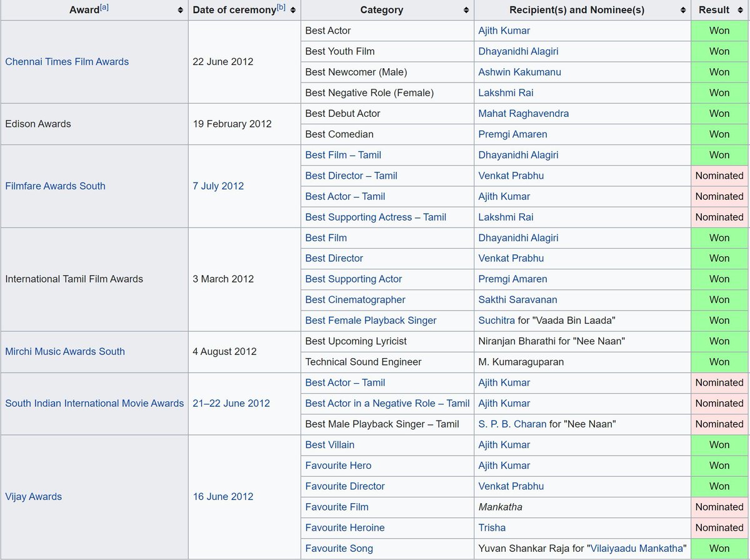
Task: Open Vijay Awards link
Action: pyautogui.click(x=34, y=496)
